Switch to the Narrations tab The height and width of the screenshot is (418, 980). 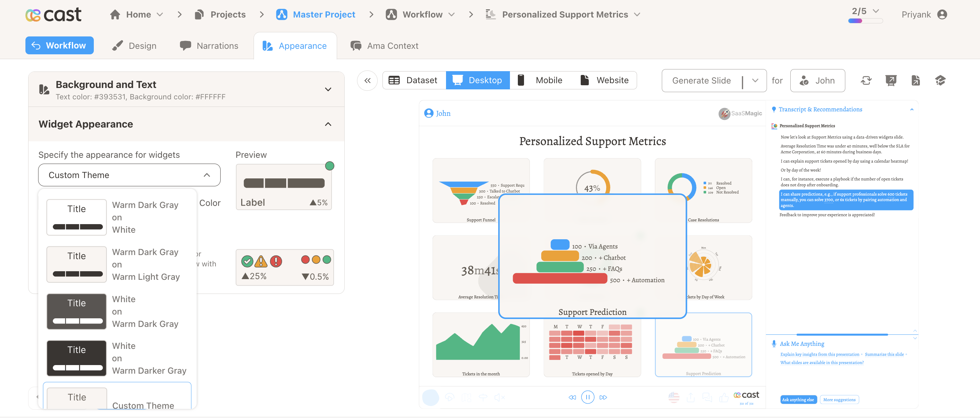209,46
